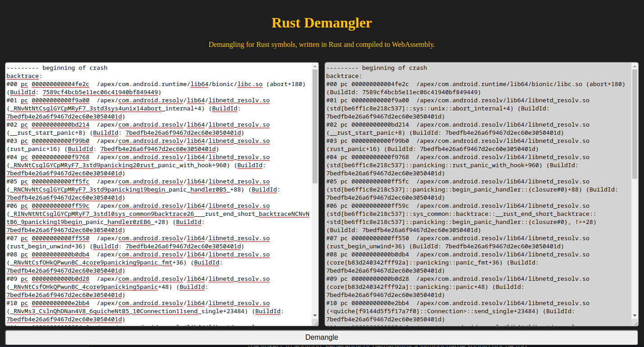Click 'beginning of crash' line in input box

pyautogui.click(x=57, y=68)
